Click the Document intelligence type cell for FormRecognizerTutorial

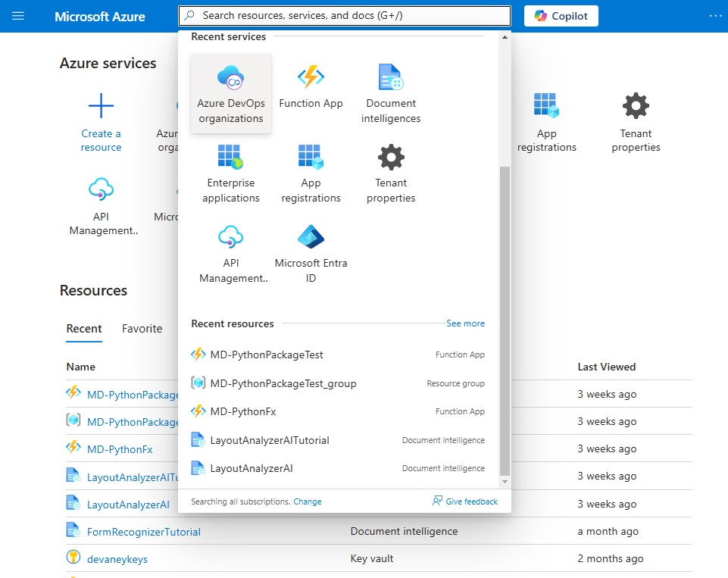pos(404,531)
